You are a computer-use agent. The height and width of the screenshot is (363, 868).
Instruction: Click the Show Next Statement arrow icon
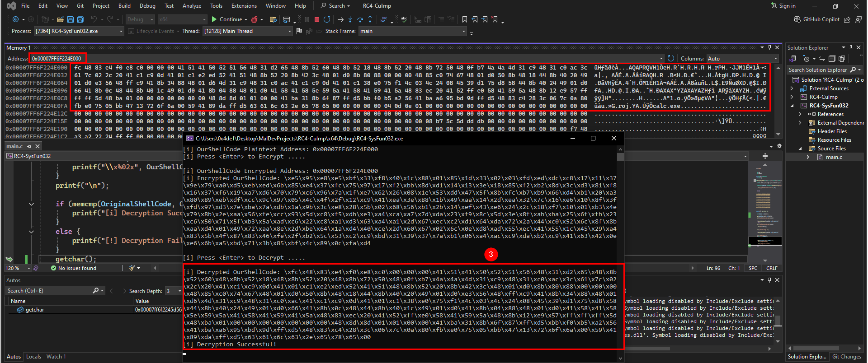pos(340,19)
